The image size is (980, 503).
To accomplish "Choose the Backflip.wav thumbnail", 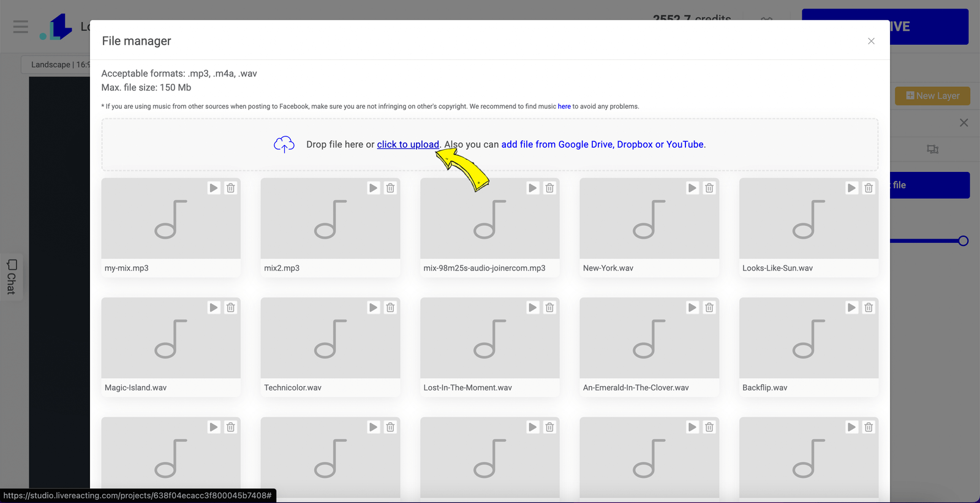I will [809, 338].
